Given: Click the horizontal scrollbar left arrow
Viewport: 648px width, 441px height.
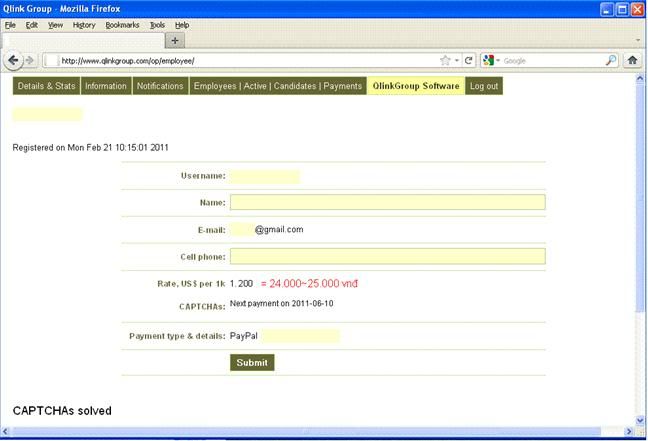Looking at the screenshot, I should click(5, 431).
